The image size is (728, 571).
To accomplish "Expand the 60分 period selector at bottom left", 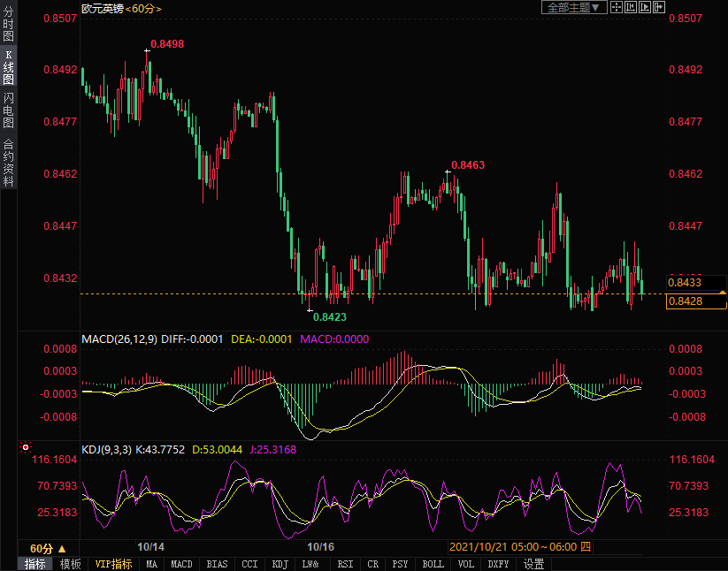I will point(48,548).
